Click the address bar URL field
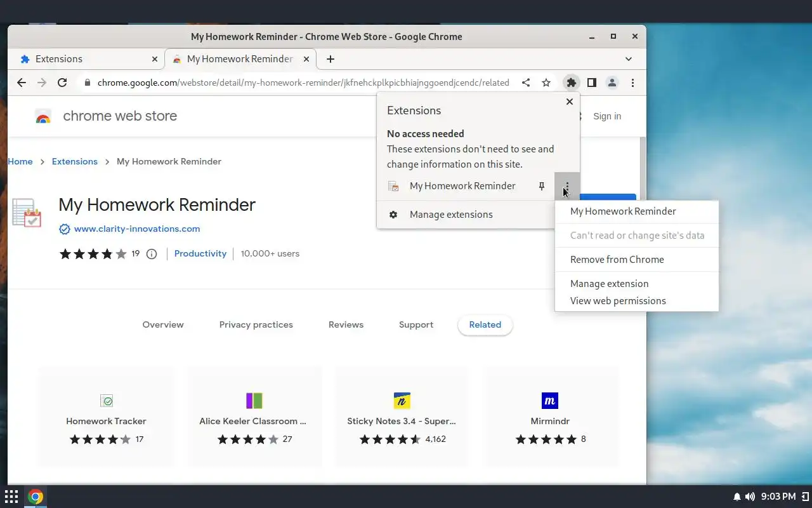 (303, 83)
